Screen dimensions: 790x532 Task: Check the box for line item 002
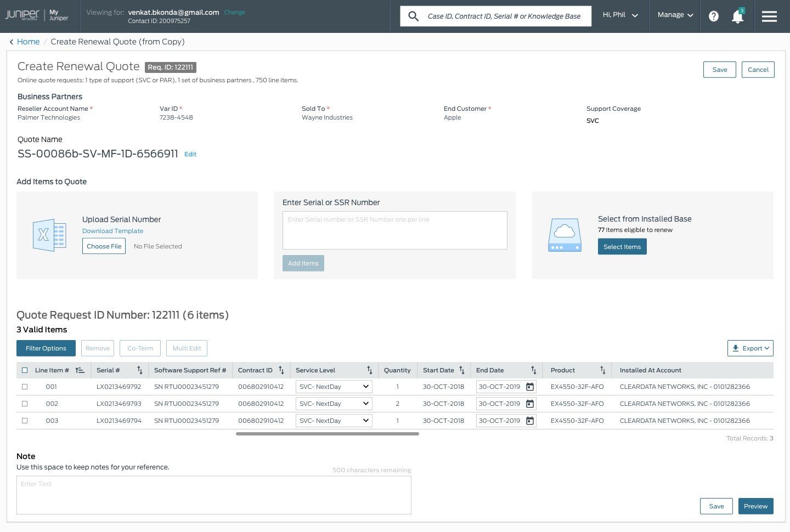point(25,404)
